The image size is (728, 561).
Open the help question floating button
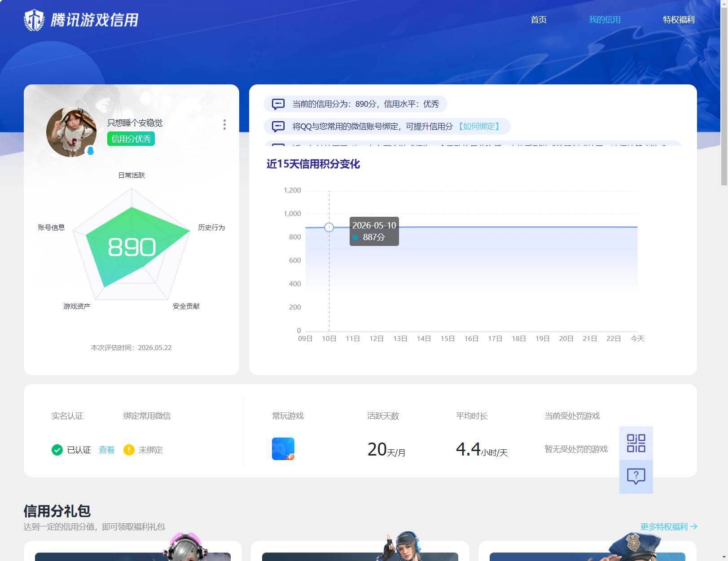tap(636, 477)
